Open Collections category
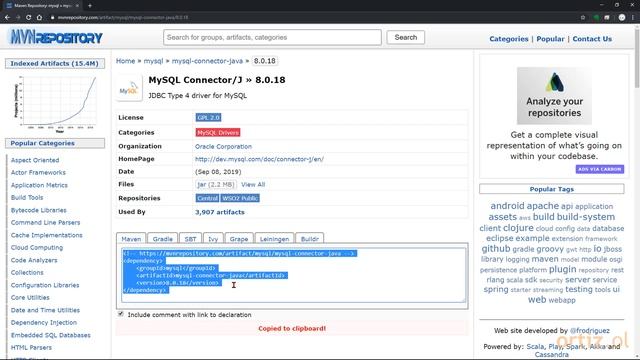 [27, 273]
